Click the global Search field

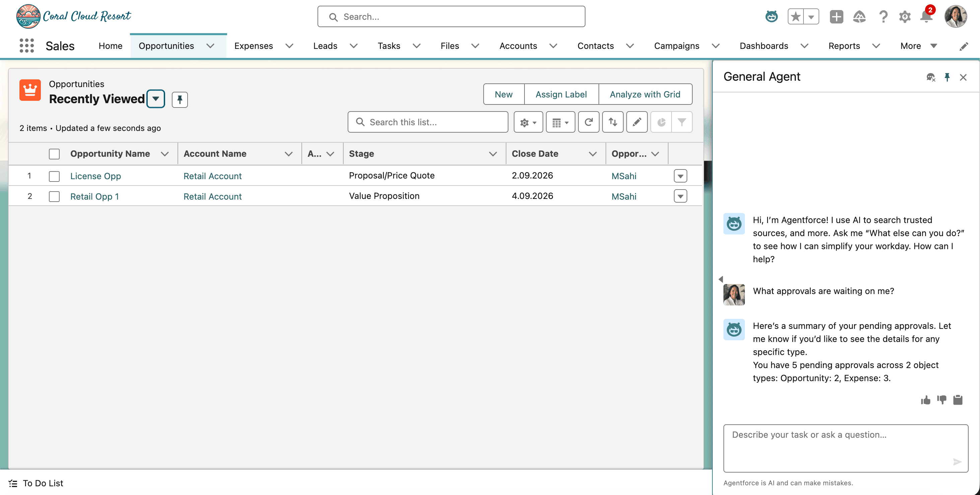pos(451,16)
